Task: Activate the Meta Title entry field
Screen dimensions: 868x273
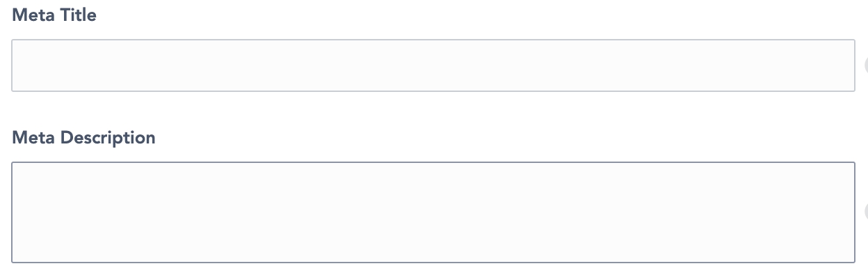Action: (433, 65)
